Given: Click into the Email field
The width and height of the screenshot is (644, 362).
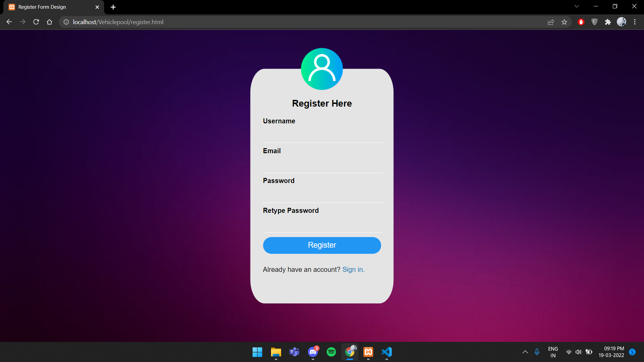Looking at the screenshot, I should click(322, 165).
